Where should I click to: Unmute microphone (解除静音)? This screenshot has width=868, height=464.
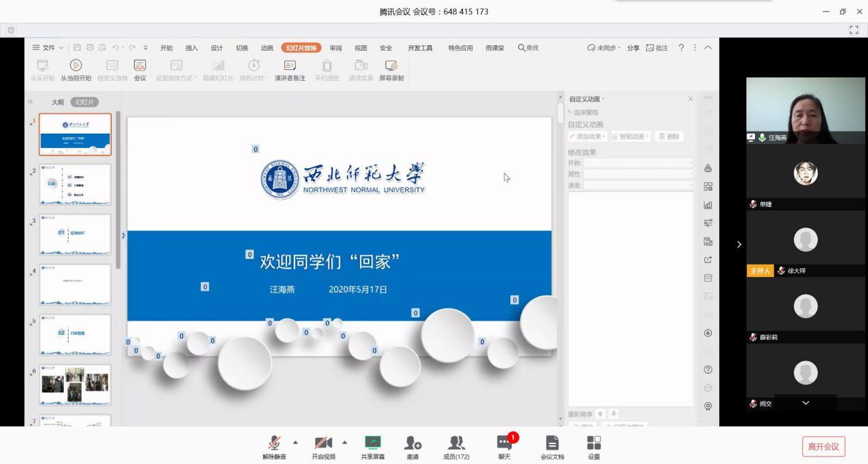pos(274,447)
